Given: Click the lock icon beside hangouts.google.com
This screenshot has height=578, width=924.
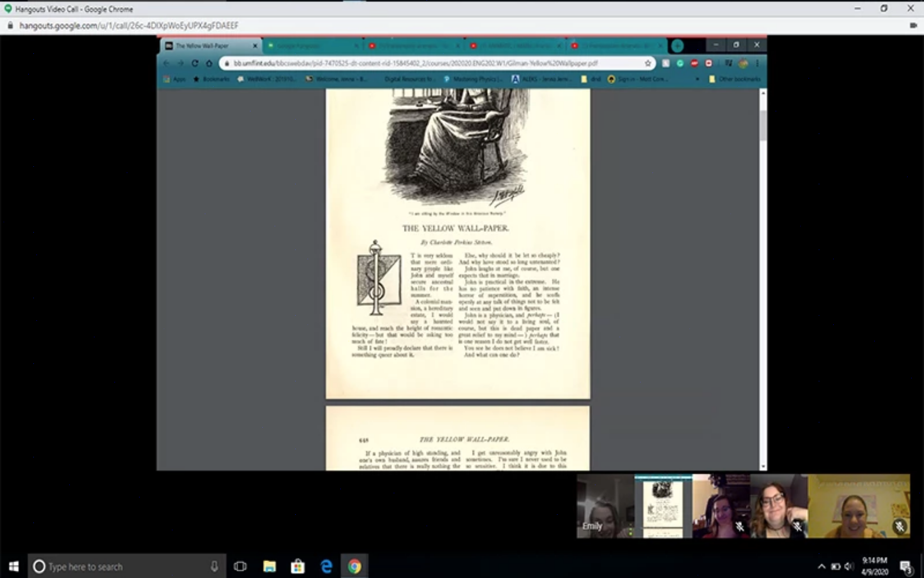Looking at the screenshot, I should pyautogui.click(x=10, y=26).
